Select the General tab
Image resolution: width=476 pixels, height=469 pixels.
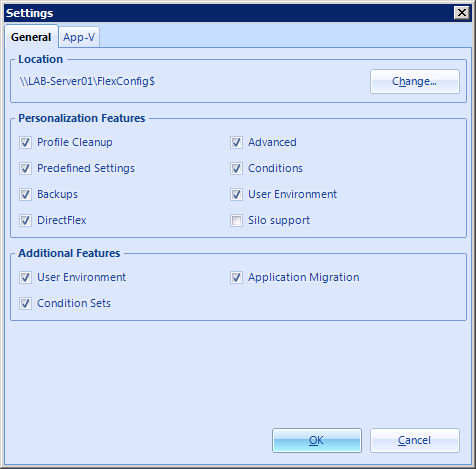point(31,37)
